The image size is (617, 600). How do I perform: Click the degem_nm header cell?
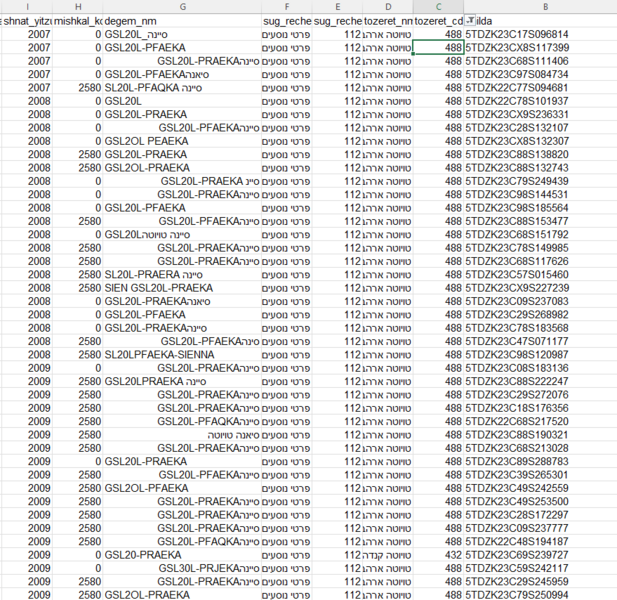[x=182, y=21]
